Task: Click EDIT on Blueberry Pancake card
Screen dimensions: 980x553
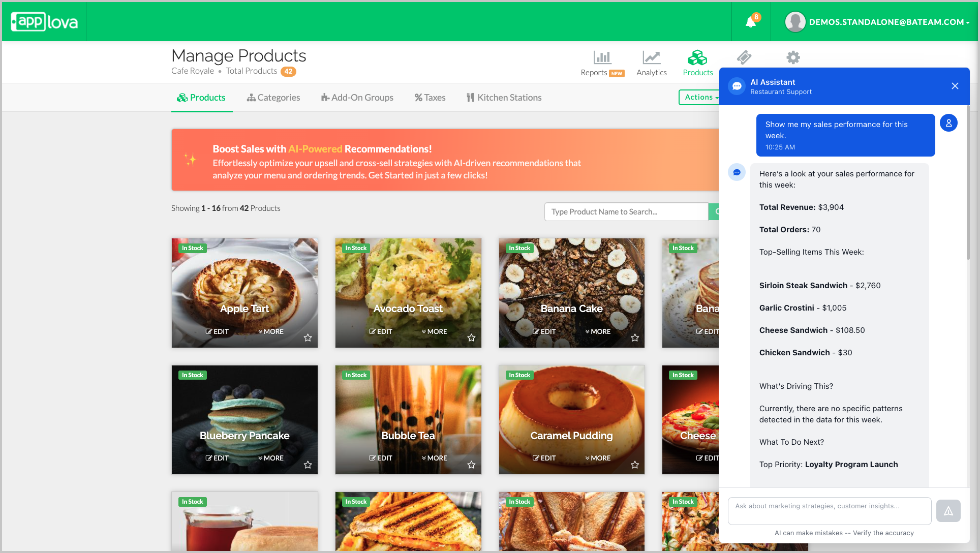Action: 217,458
